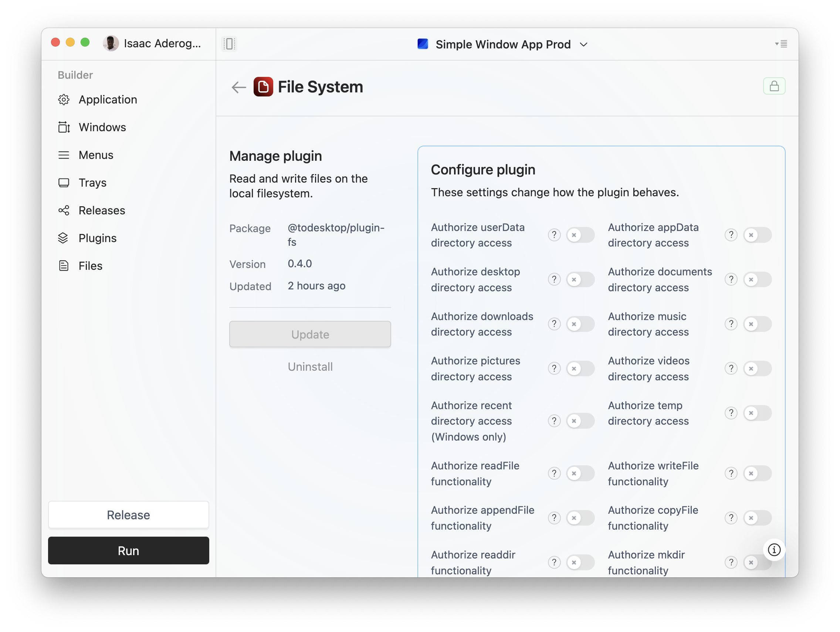Click the Application settings icon
840x632 pixels.
64,99
